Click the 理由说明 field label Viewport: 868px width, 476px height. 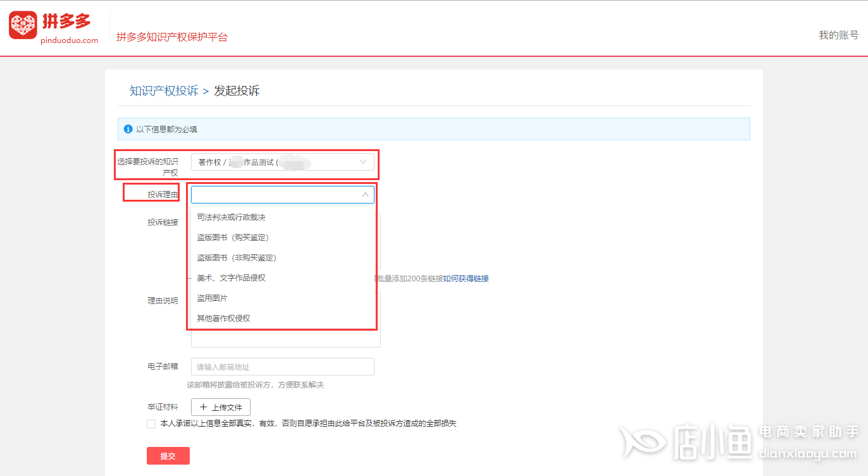[x=163, y=301]
